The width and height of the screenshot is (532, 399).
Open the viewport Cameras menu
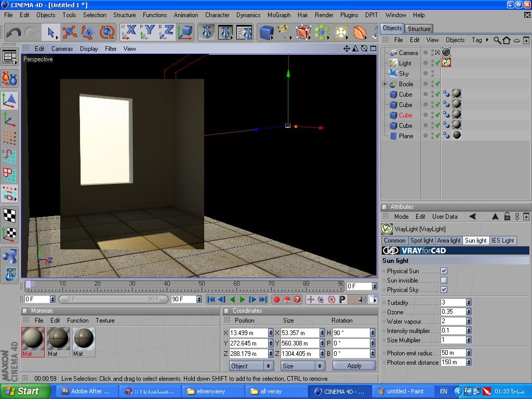pos(62,49)
